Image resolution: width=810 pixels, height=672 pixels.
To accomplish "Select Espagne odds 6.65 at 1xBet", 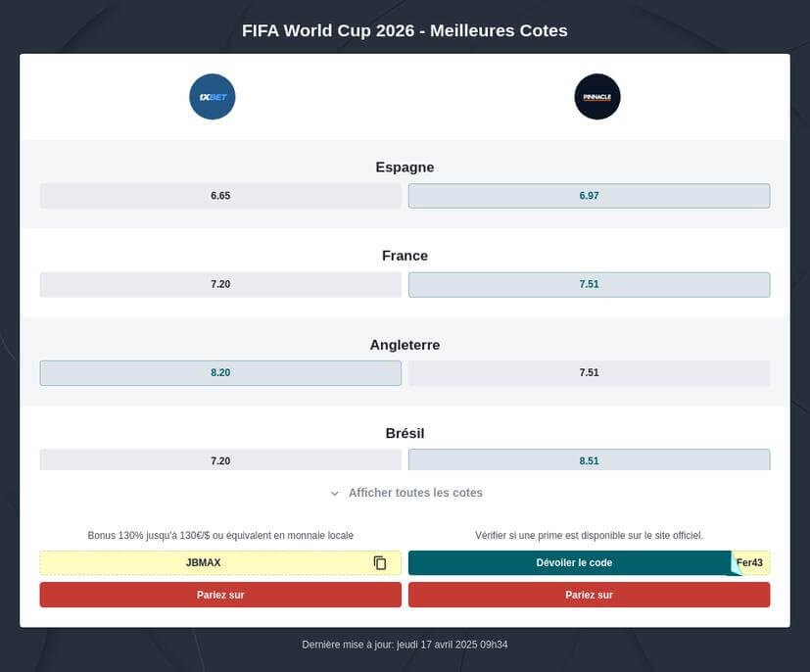I will (220, 196).
